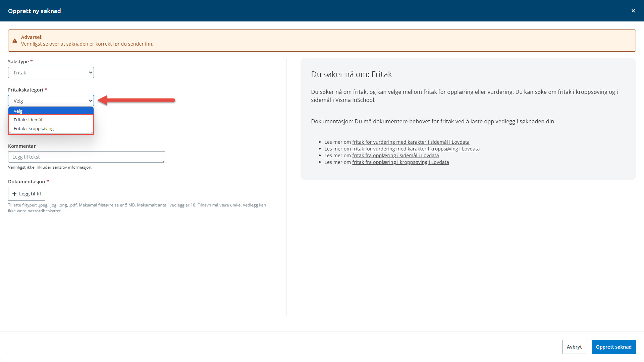Open fritak fra opplæring i kroppsøving link
Viewport: 644px width, 362px height.
pyautogui.click(x=400, y=162)
